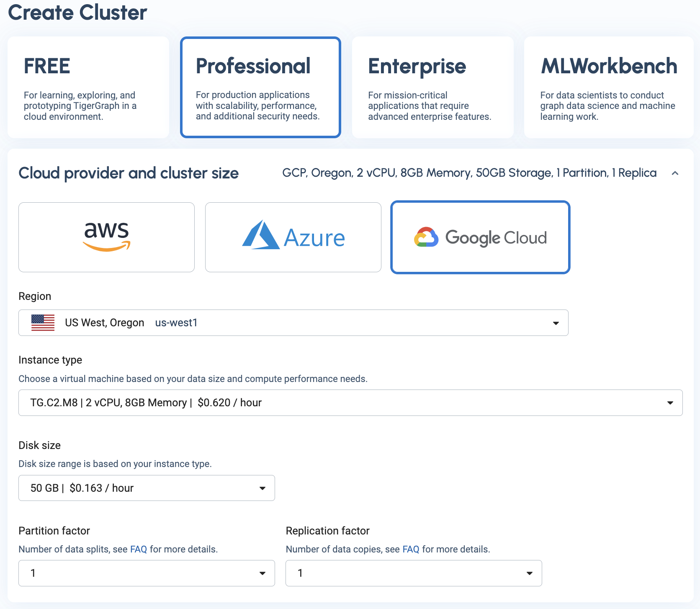The height and width of the screenshot is (609, 700).
Task: Open the Region dropdown
Action: coord(556,323)
